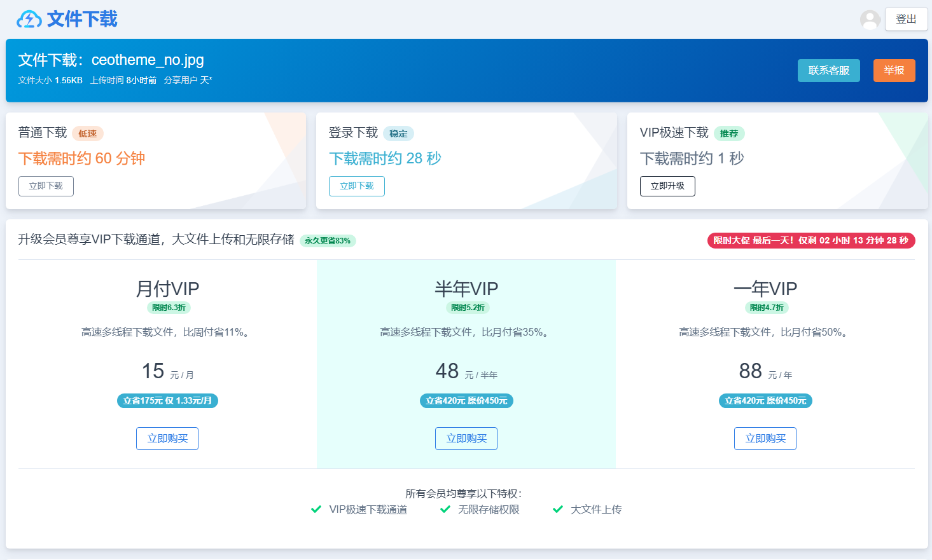Click the 限时5.2折 discount tag
The height and width of the screenshot is (560, 932).
point(466,307)
